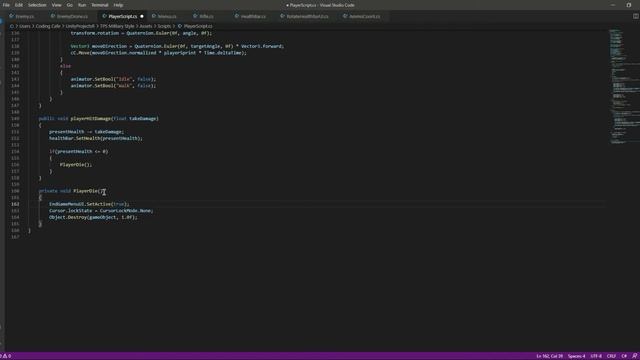Click the code minimap overview

[624, 87]
